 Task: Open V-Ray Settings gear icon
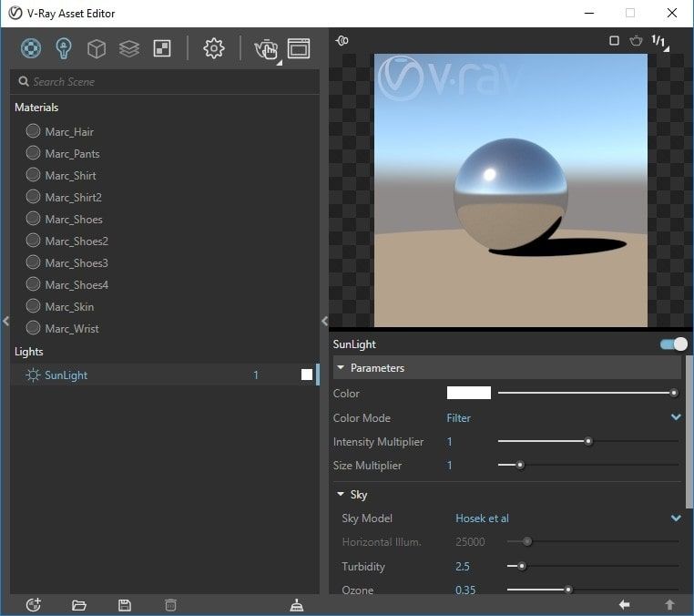click(x=214, y=48)
